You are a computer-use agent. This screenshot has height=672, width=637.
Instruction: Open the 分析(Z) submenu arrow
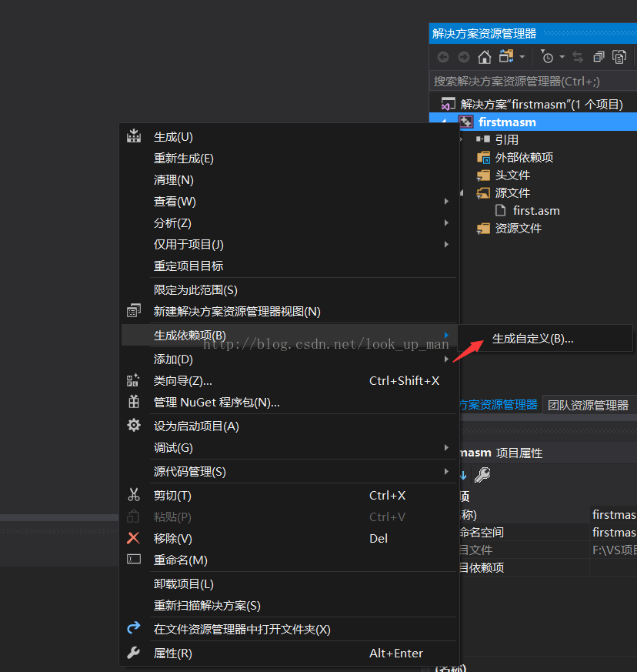pyautogui.click(x=446, y=223)
